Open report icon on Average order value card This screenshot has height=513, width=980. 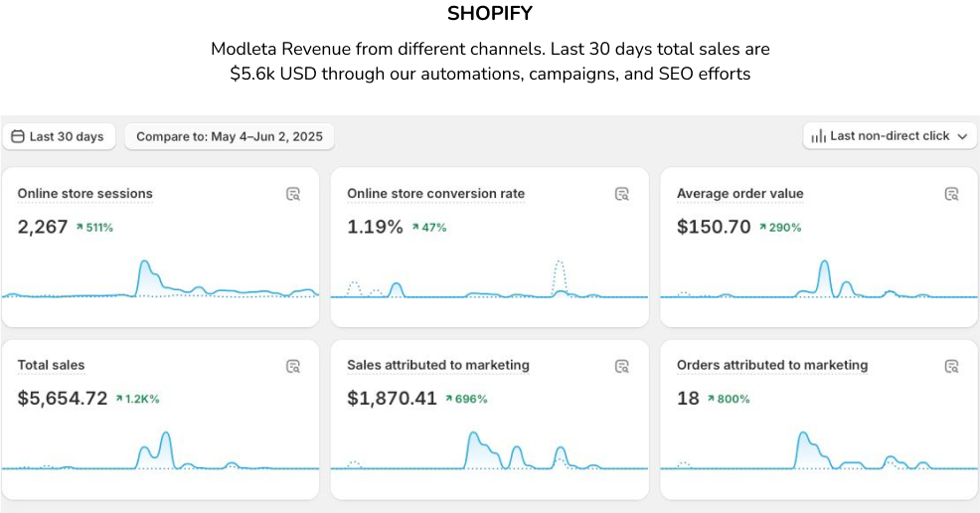pos(951,194)
